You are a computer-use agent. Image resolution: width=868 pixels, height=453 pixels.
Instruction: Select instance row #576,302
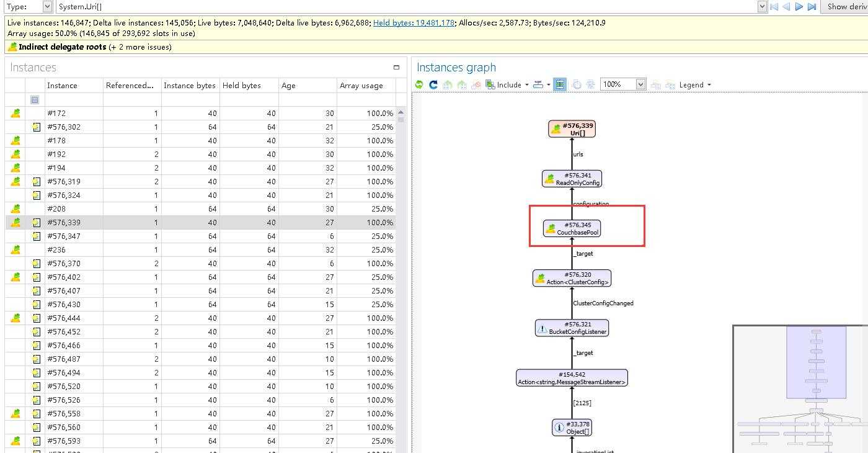pyautogui.click(x=64, y=127)
